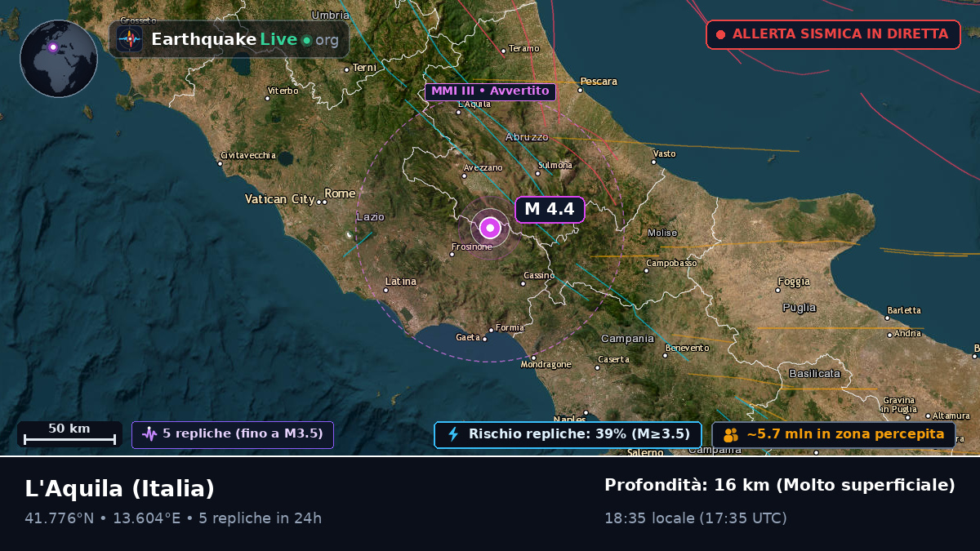Click the Earthquake Live compass logo icon
This screenshot has width=980, height=551.
tap(129, 39)
